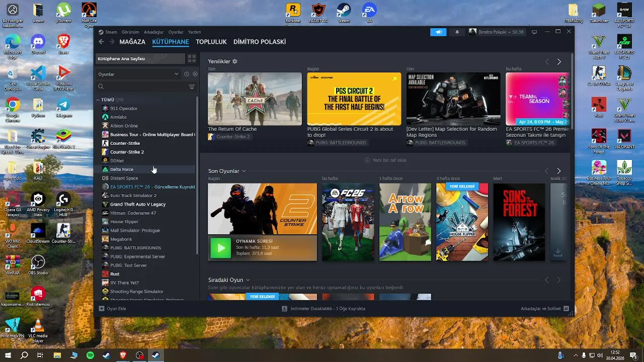The height and width of the screenshot is (362, 644).
Task: Expand Son Oyunlar dropdown chevron
Action: pos(244,171)
